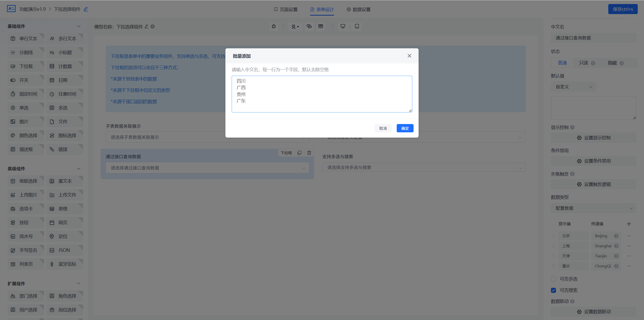The width and height of the screenshot is (644, 320).
Task: Click inside the batch add text area
Action: (321, 94)
